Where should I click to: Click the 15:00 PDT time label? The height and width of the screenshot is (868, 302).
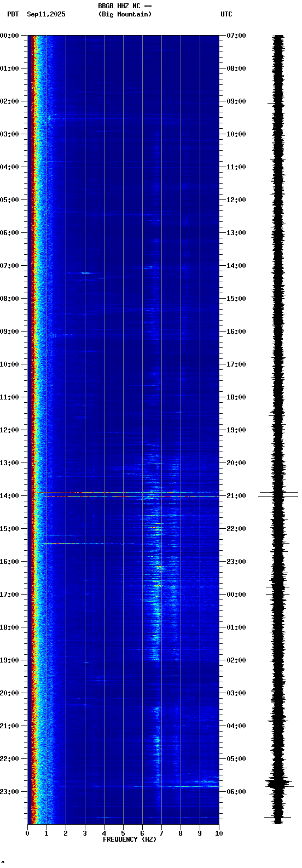coord(10,529)
